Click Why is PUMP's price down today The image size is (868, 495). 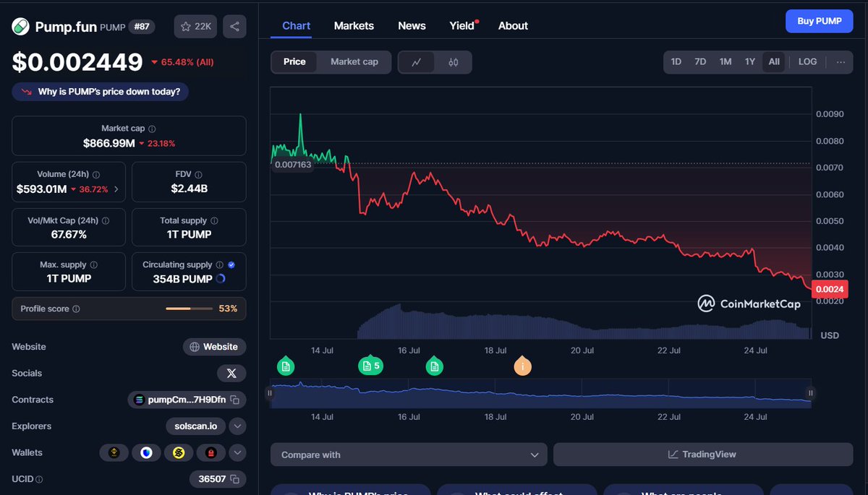pyautogui.click(x=101, y=92)
